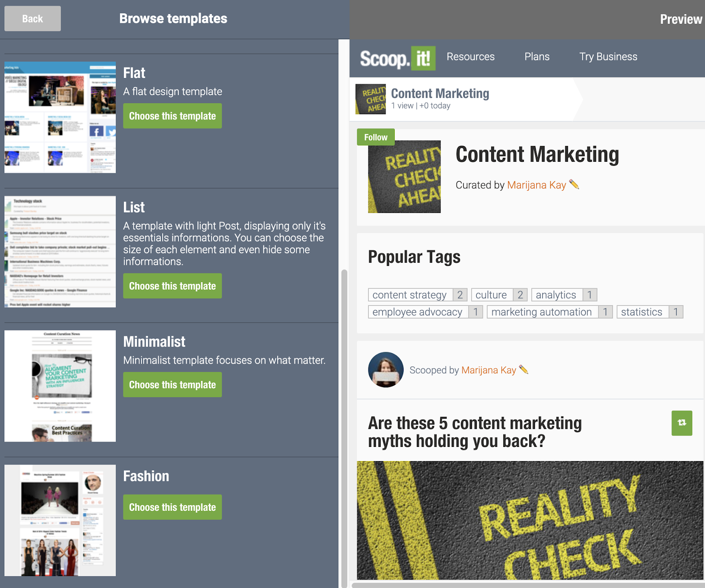Screen dimensions: 705x588
Task: Open the Resources menu item
Action: point(471,57)
